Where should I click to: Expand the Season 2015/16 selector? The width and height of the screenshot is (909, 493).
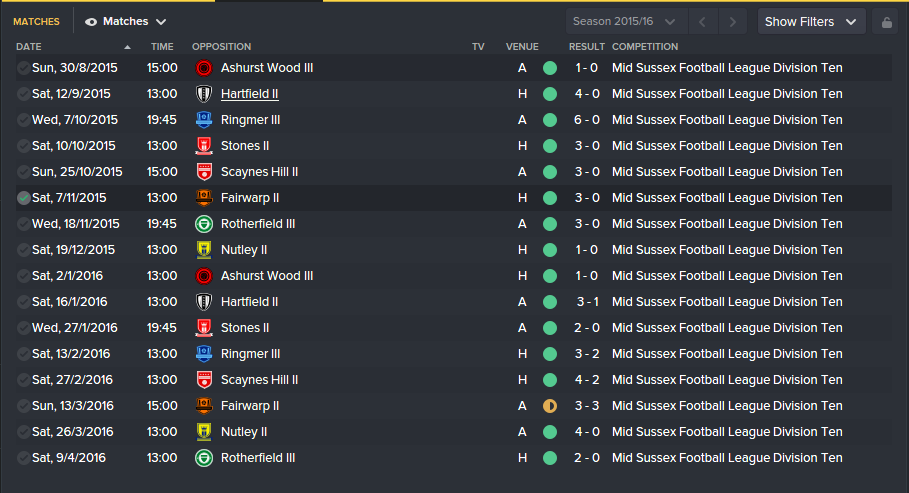pyautogui.click(x=624, y=22)
